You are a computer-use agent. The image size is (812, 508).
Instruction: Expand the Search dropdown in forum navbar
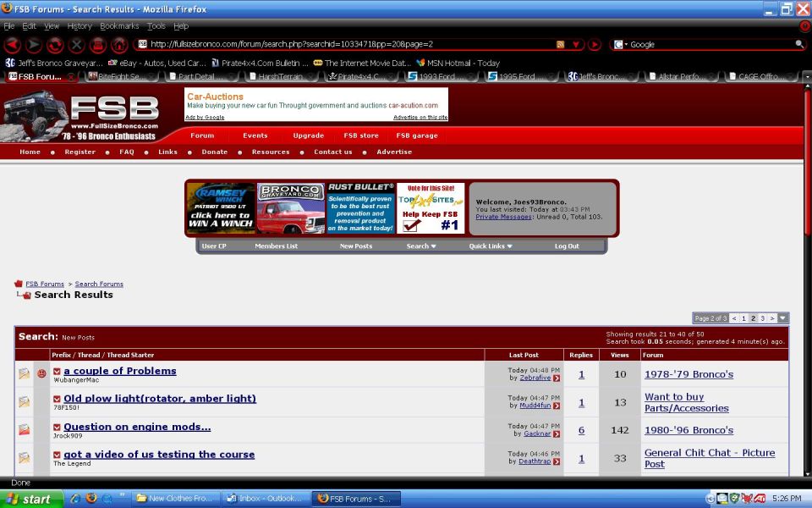click(x=421, y=246)
